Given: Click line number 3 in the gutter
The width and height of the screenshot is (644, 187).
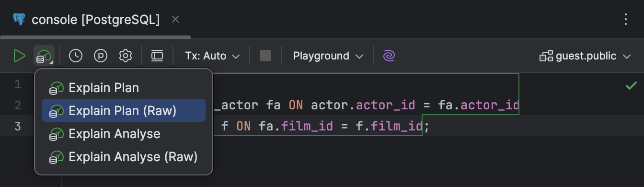Looking at the screenshot, I should [18, 127].
